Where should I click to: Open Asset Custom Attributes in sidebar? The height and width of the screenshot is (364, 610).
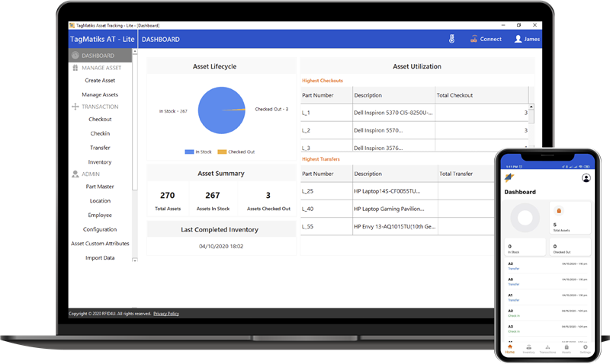coord(100,244)
